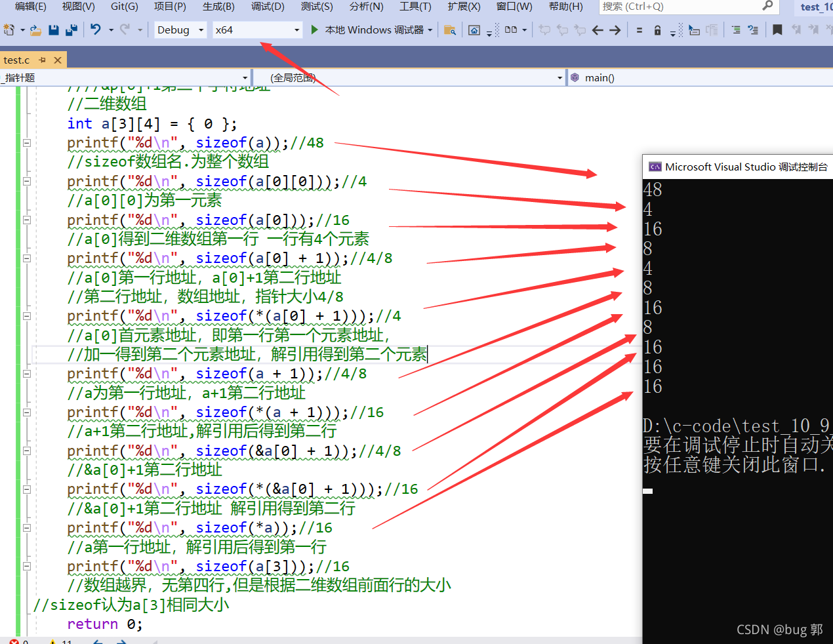Click the equals sign toolbar icon
The image size is (833, 644).
[x=640, y=30]
